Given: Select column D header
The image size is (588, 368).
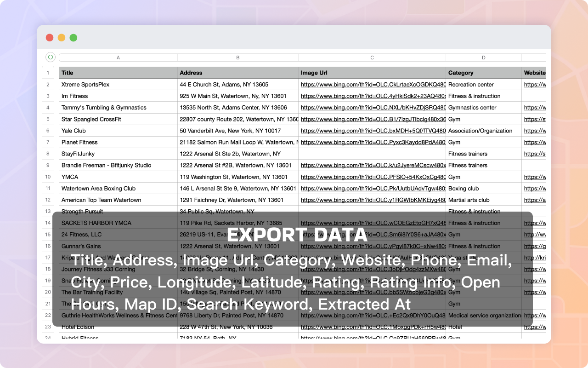Looking at the screenshot, I should 484,57.
